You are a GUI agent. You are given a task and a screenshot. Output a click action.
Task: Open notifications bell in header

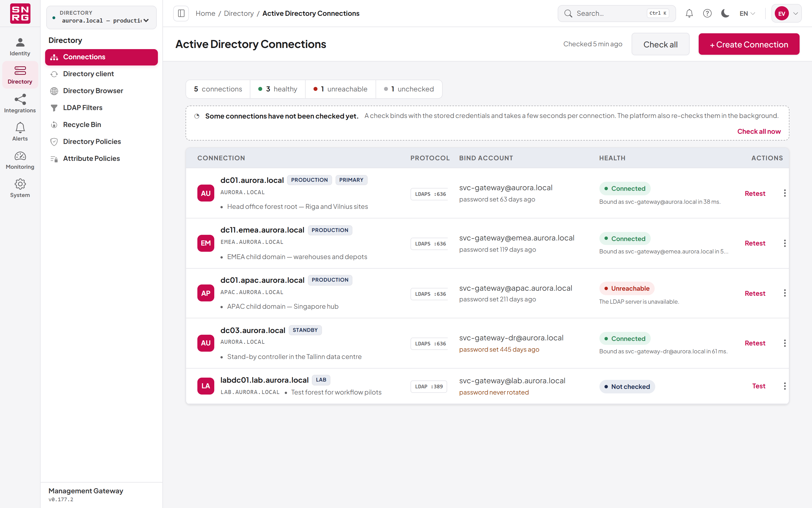(689, 14)
